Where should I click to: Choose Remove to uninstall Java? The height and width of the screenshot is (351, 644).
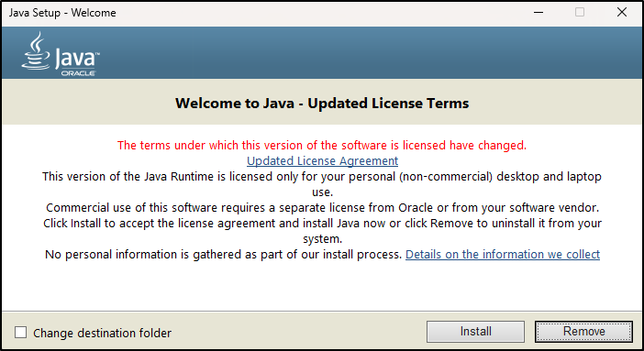[583, 331]
